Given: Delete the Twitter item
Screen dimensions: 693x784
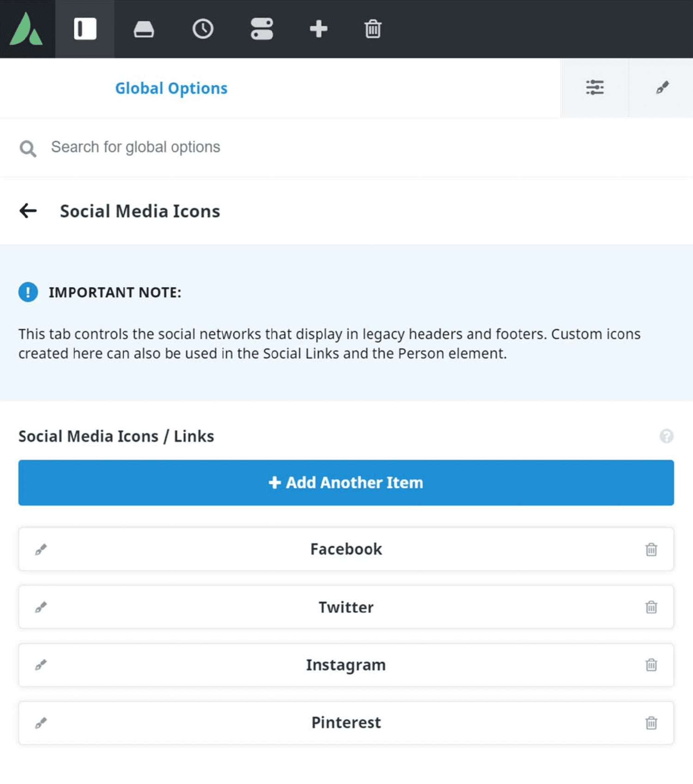Looking at the screenshot, I should tap(651, 607).
